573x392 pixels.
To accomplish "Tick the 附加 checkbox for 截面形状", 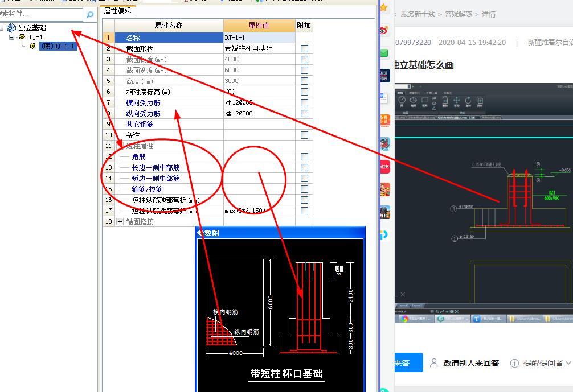I will click(304, 48).
